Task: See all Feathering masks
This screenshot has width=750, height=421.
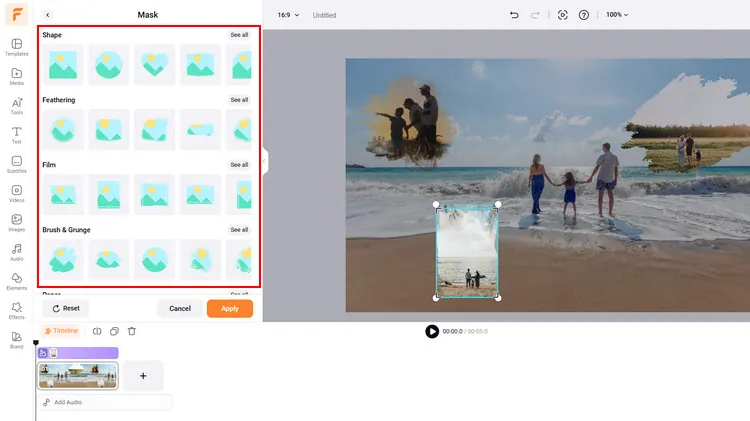Action: (239, 100)
